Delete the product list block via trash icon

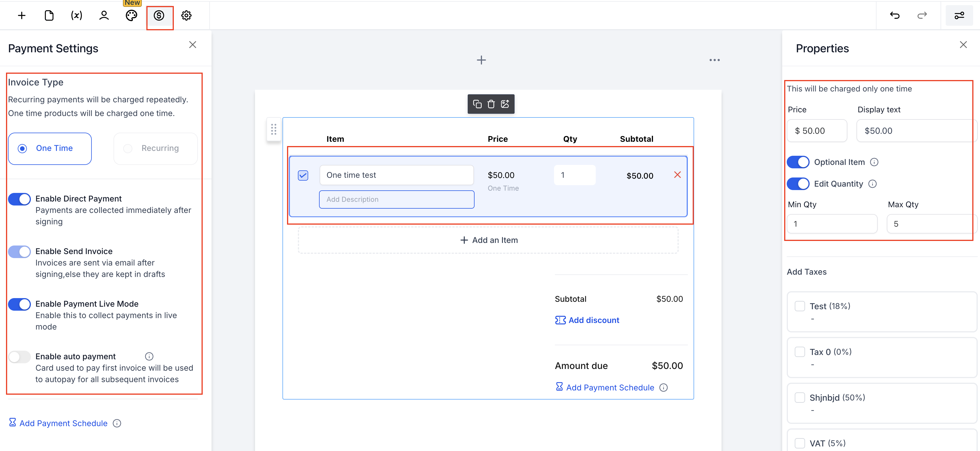pyautogui.click(x=491, y=104)
